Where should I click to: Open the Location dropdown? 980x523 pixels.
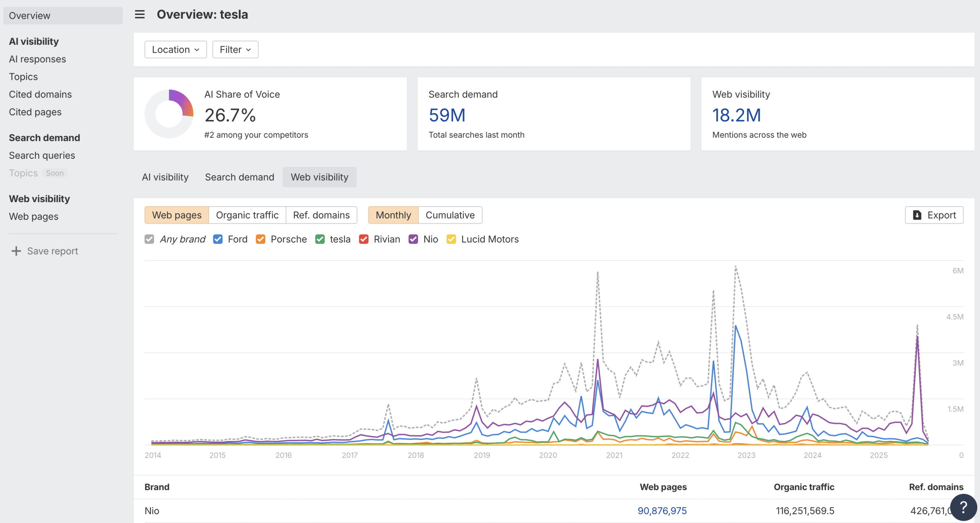175,50
